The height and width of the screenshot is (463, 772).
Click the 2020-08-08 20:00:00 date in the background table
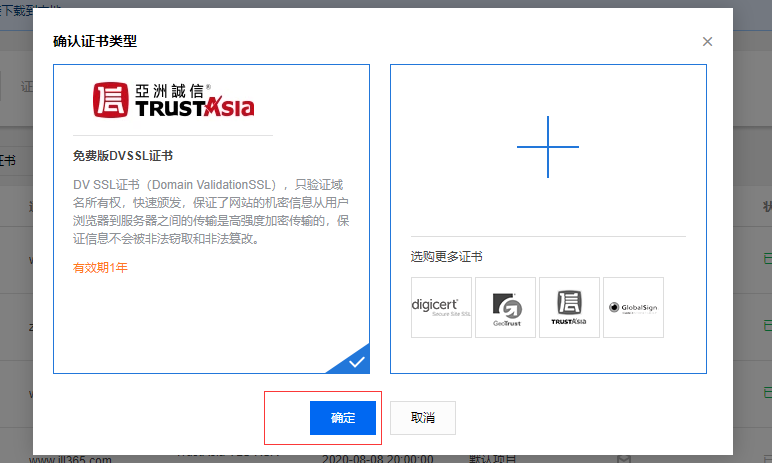pyautogui.click(x=378, y=459)
